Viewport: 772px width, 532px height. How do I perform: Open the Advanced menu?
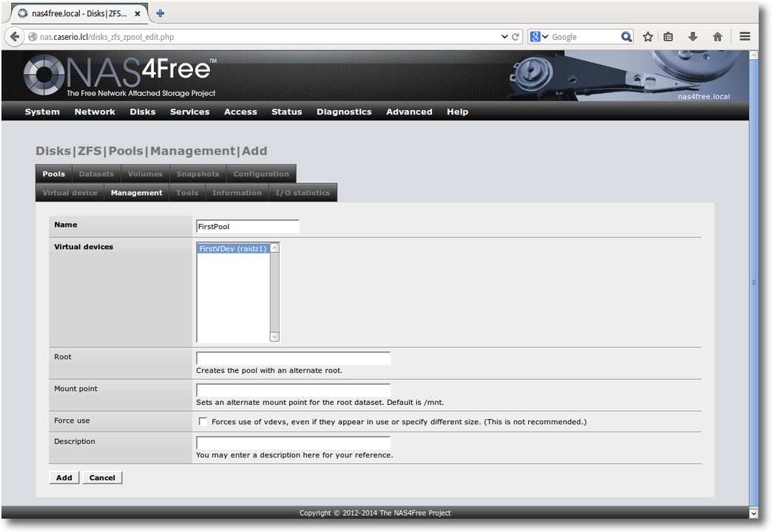409,112
